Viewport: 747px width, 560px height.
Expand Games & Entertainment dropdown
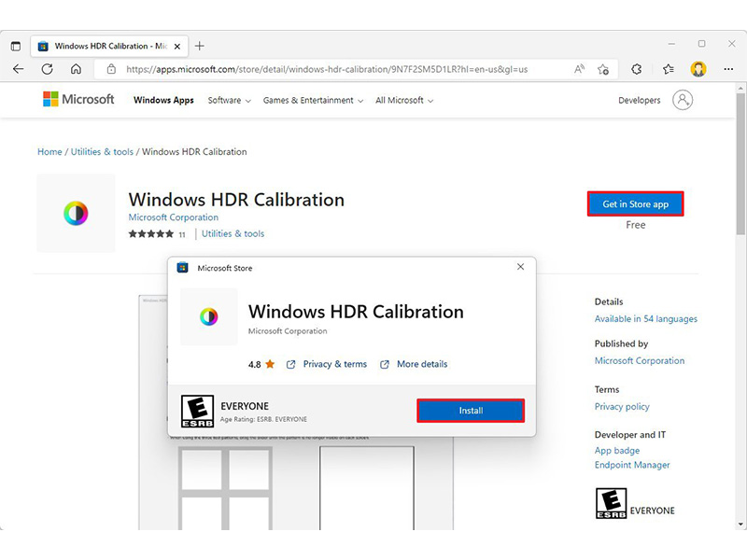pyautogui.click(x=313, y=101)
